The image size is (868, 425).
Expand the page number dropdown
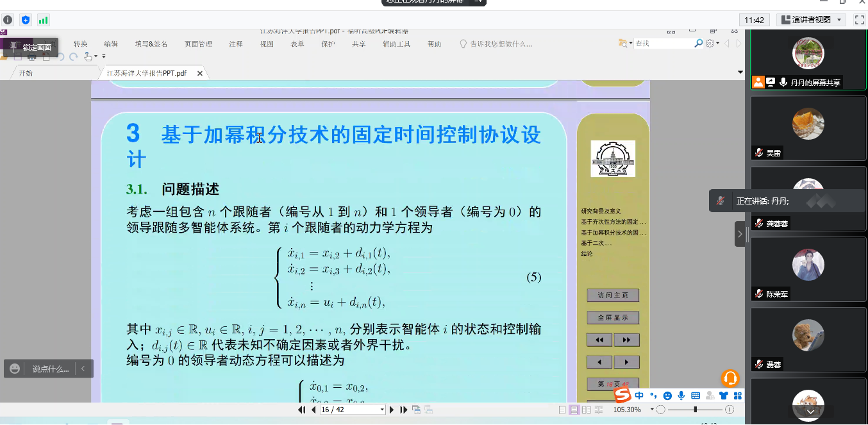point(382,410)
